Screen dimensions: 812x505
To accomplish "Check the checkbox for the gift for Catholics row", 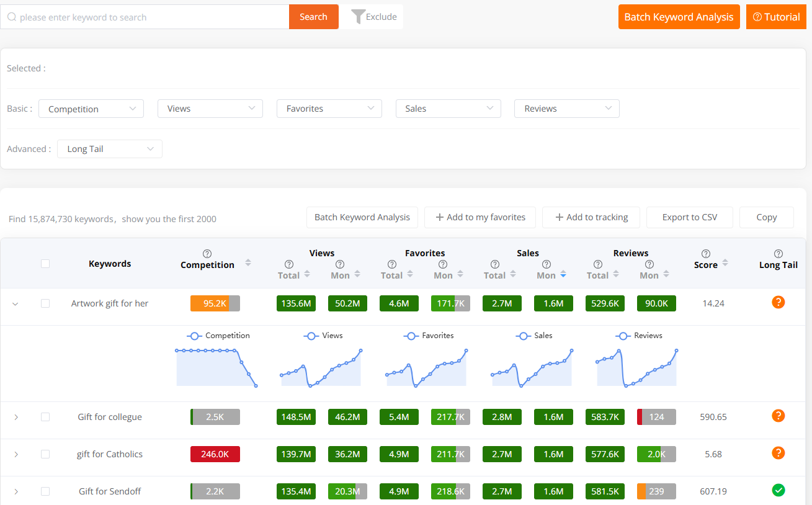I will point(45,454).
